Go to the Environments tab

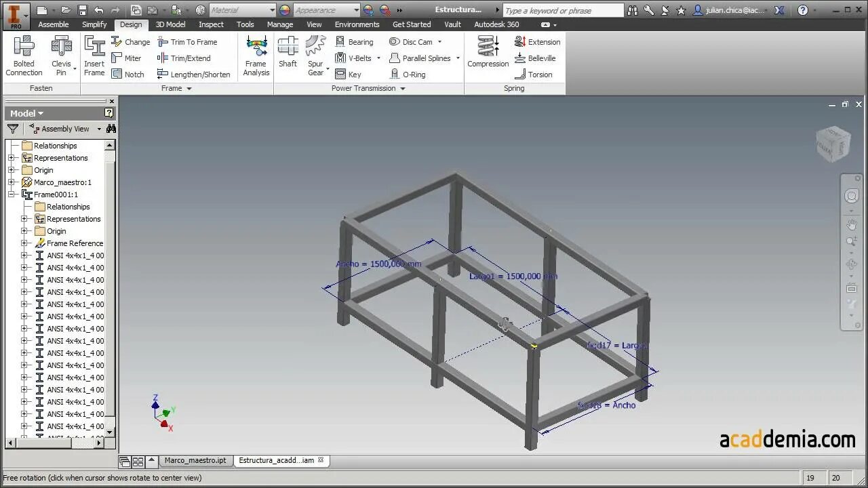(x=357, y=24)
